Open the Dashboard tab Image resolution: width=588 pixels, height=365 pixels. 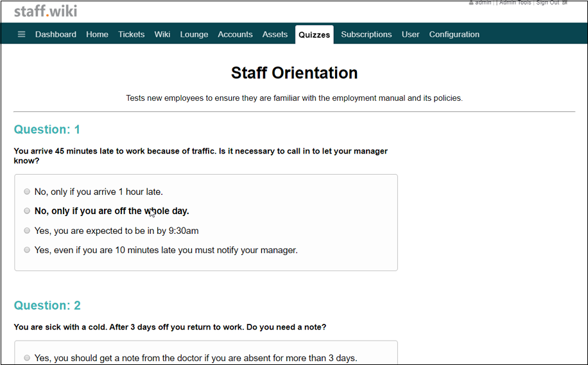coord(55,34)
